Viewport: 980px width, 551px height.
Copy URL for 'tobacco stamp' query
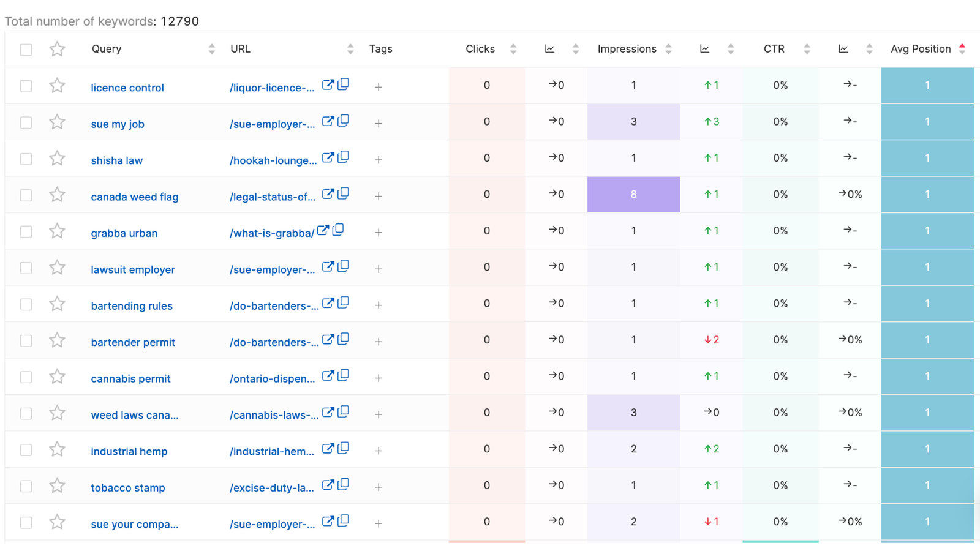[x=344, y=484]
